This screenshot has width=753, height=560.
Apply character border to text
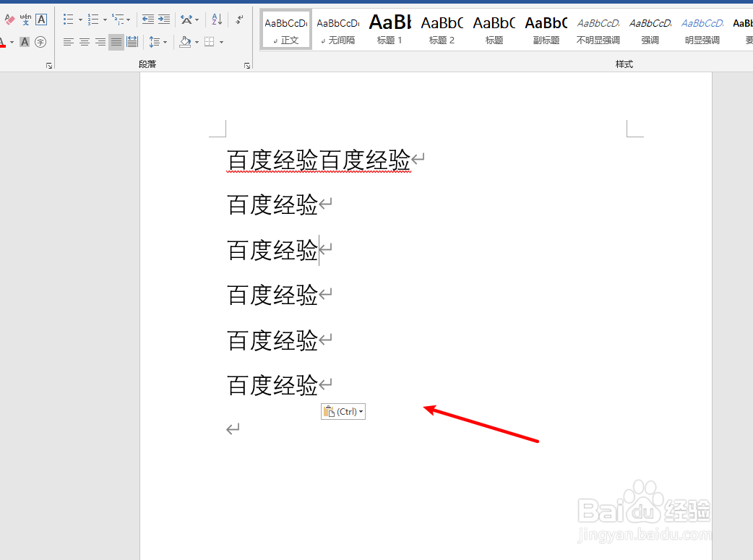(x=41, y=20)
